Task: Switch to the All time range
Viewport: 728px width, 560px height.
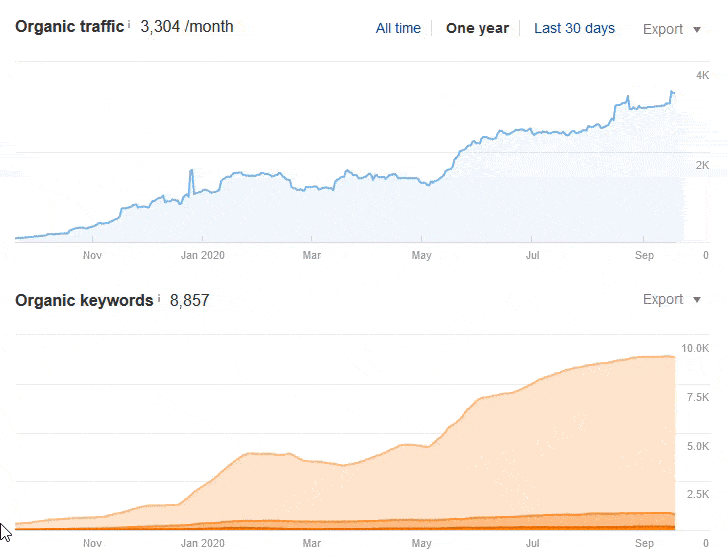Action: click(x=398, y=28)
